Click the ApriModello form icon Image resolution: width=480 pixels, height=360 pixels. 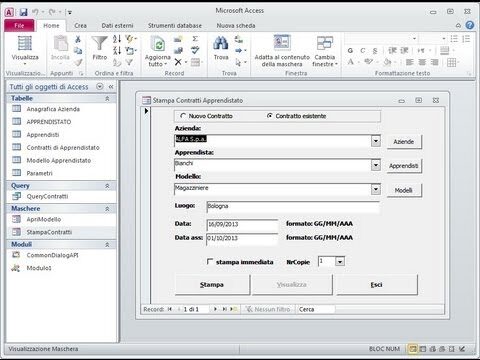[16, 219]
